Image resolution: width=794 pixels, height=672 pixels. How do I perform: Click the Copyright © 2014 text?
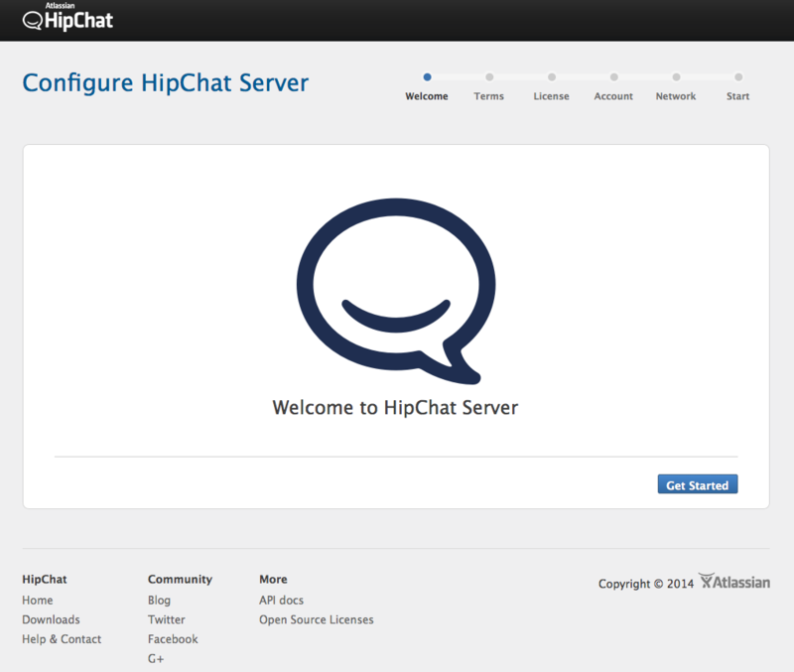(646, 584)
